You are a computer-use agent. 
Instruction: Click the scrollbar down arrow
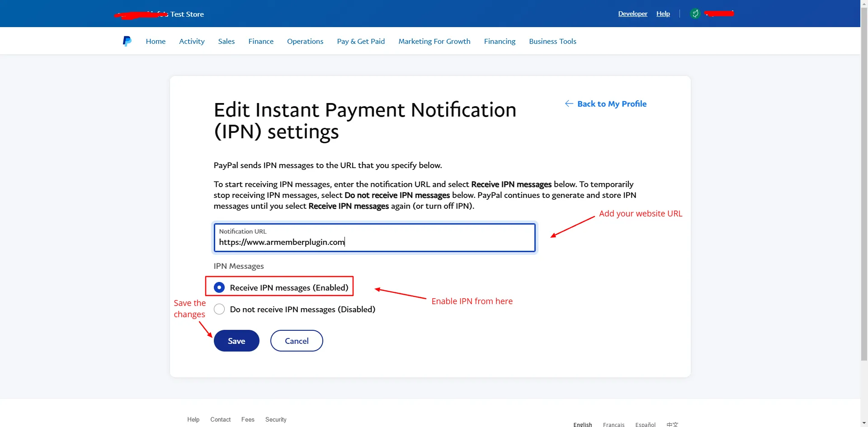[864, 423]
